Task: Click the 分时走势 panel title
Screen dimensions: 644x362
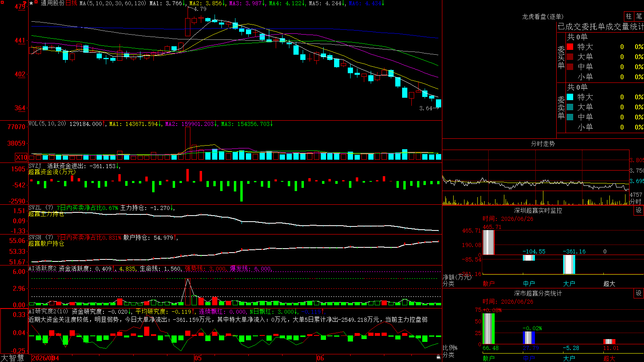Action: tap(543, 144)
